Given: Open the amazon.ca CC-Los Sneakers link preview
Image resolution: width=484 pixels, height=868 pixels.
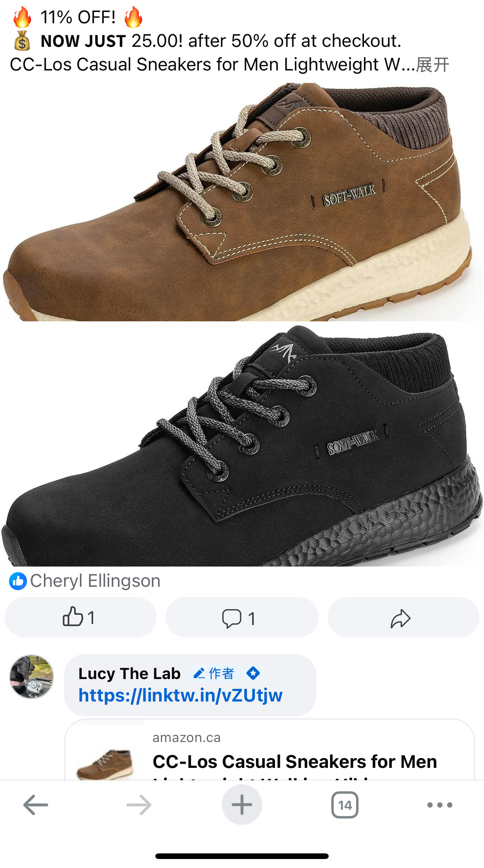Looking at the screenshot, I should click(x=269, y=750).
